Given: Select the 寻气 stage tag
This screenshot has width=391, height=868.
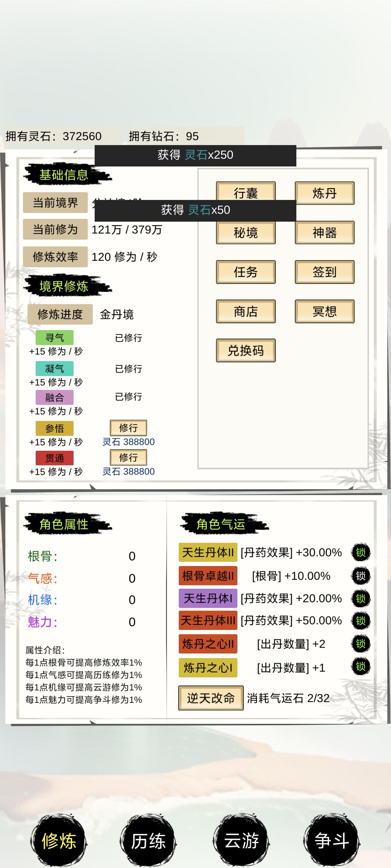Looking at the screenshot, I should (x=55, y=338).
